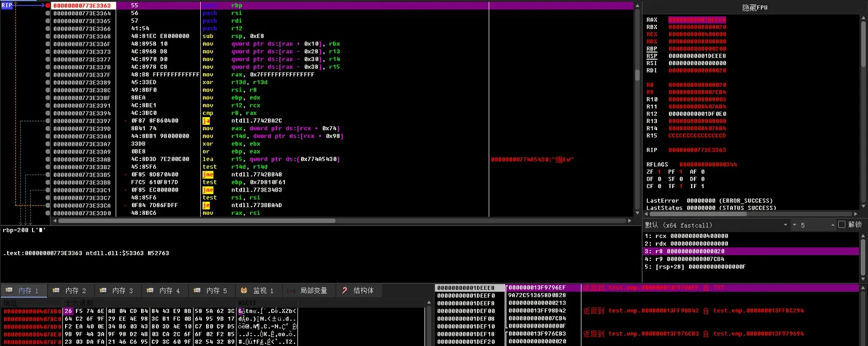This screenshot has height=346, width=868.
Task: Click register pane scrollbar down arrow
Action: pyautogui.click(x=863, y=207)
